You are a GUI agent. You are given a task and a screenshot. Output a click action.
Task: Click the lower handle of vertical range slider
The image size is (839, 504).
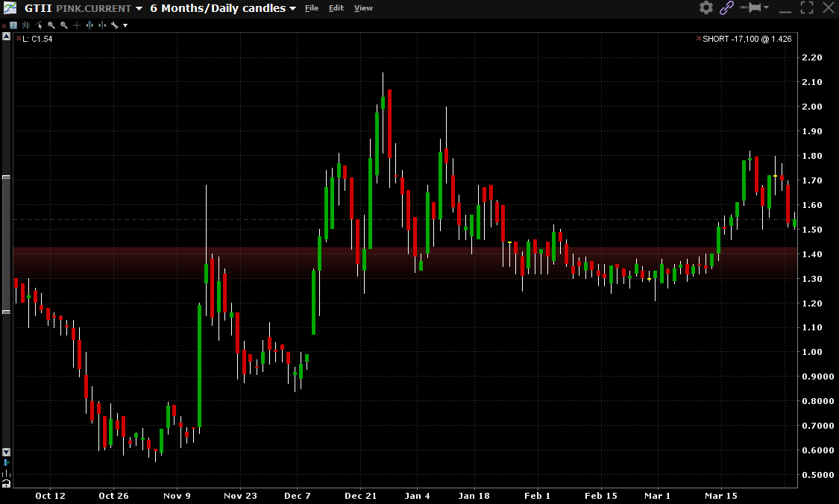click(x=7, y=312)
